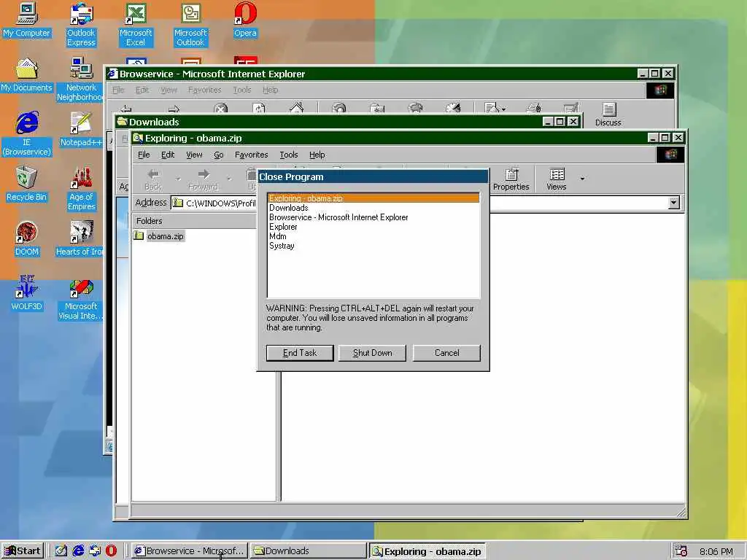Image resolution: width=747 pixels, height=560 pixels.
Task: Click the Forward button in the Exploring toolbar
Action: (x=204, y=179)
